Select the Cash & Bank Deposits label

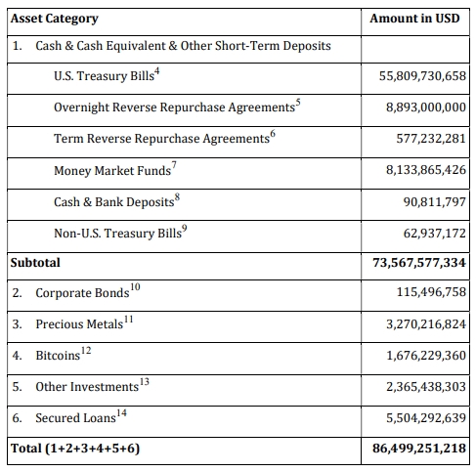coord(113,202)
